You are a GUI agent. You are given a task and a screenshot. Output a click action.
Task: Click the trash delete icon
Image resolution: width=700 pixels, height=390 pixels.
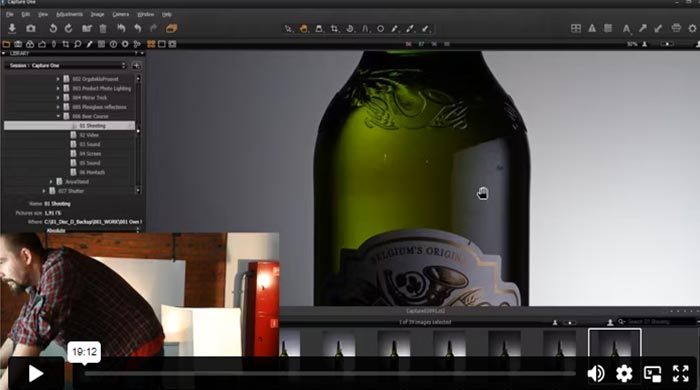tap(103, 29)
